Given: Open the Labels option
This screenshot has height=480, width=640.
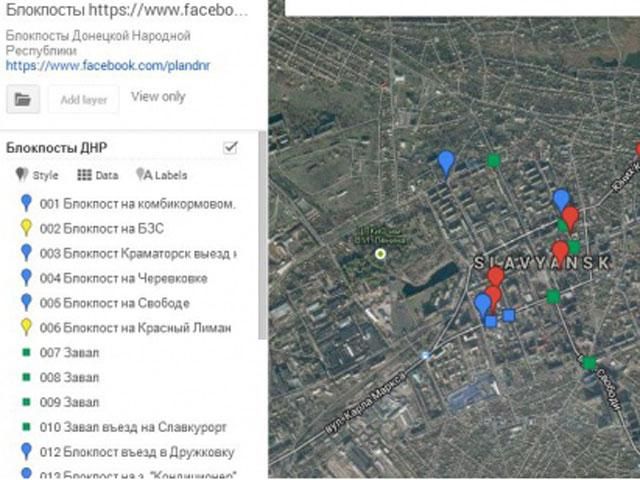Looking at the screenshot, I should click(x=161, y=175).
